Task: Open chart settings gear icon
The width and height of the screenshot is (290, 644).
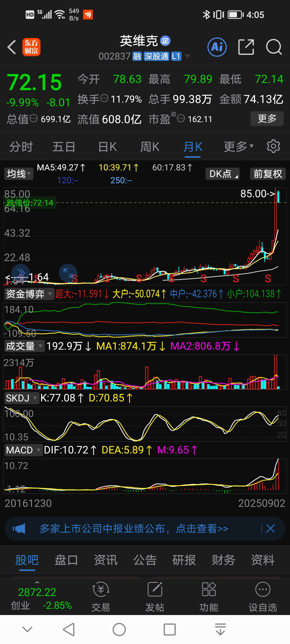Action: (x=273, y=146)
